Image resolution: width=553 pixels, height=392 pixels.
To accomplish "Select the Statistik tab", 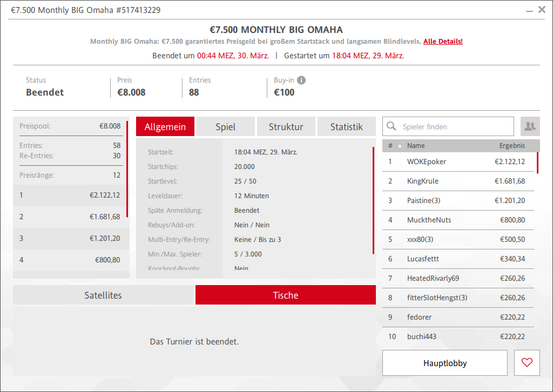I will (x=346, y=127).
